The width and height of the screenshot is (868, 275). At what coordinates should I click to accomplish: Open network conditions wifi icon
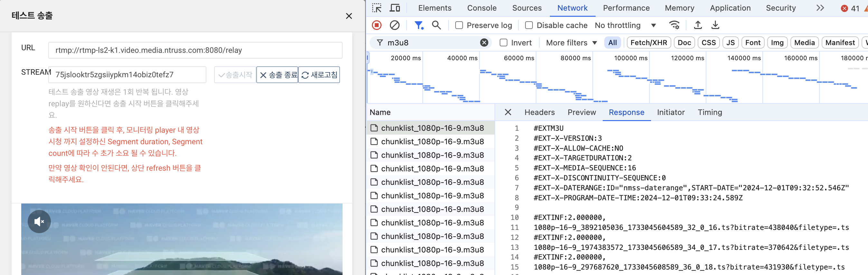click(674, 25)
